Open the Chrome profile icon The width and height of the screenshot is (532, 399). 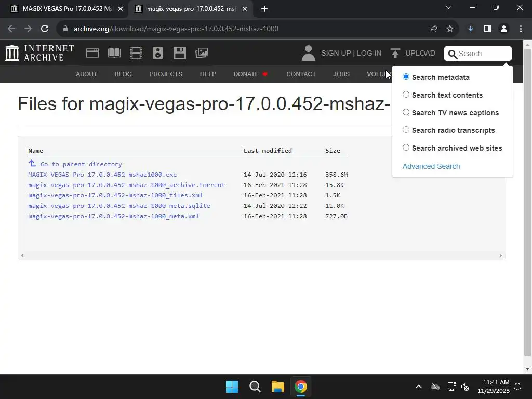pyautogui.click(x=504, y=29)
